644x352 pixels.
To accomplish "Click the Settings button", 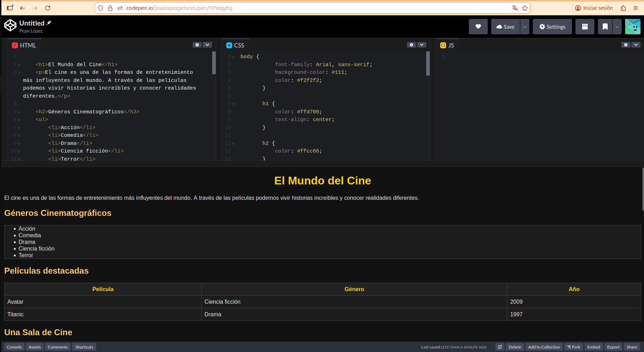I will tap(552, 27).
